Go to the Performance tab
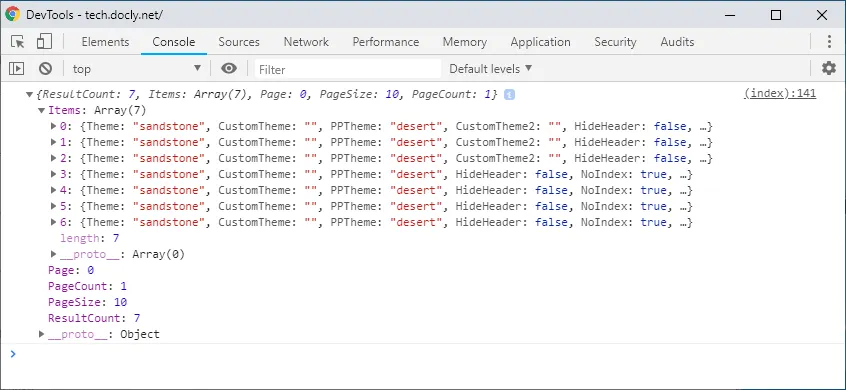Viewport: 846px width, 390px height. [386, 42]
